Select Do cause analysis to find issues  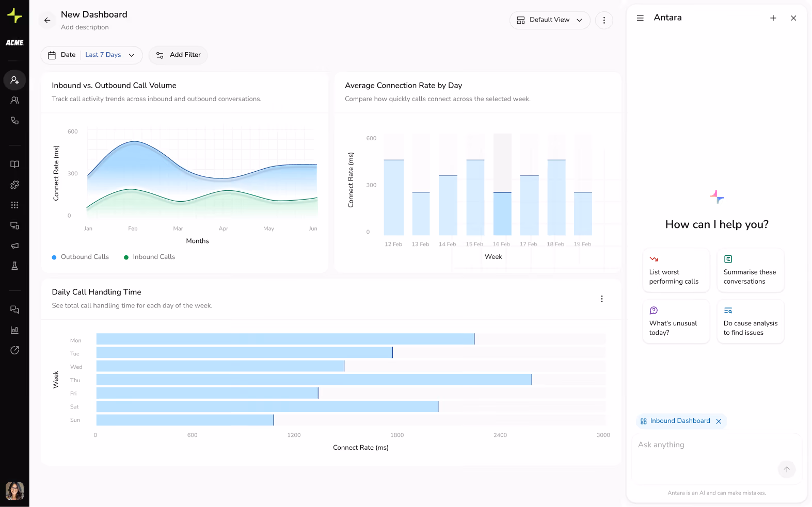point(751,321)
